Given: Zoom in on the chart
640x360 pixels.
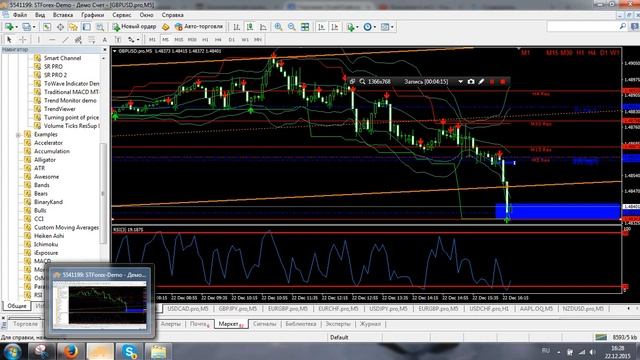Looking at the screenshot, I should 278,27.
